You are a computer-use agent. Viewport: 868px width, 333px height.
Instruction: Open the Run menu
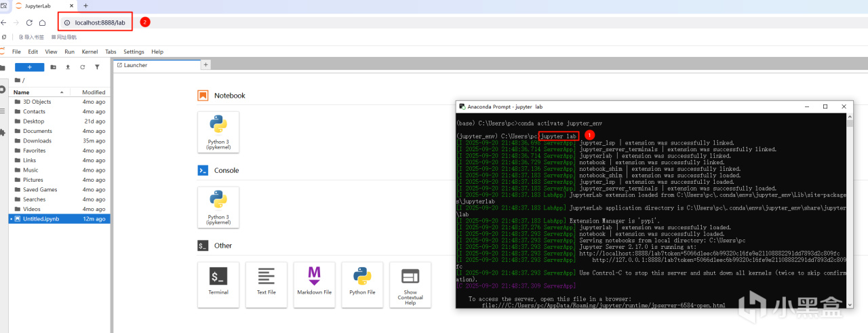point(69,52)
